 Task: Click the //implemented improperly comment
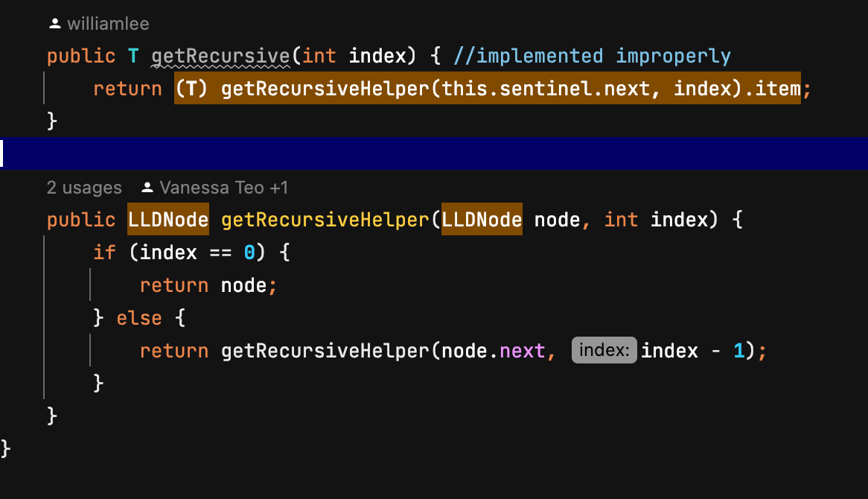click(x=592, y=56)
